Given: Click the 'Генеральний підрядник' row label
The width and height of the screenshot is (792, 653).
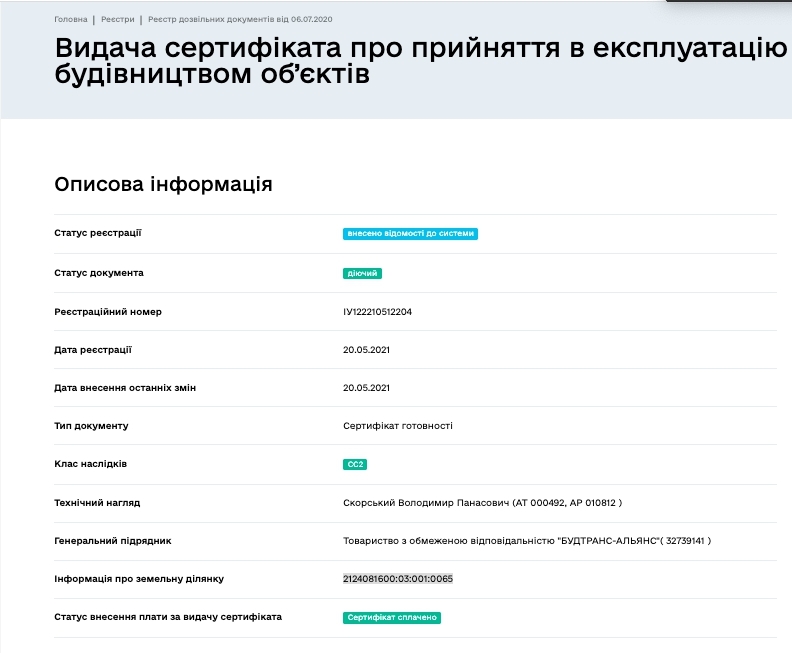Looking at the screenshot, I should tap(113, 541).
